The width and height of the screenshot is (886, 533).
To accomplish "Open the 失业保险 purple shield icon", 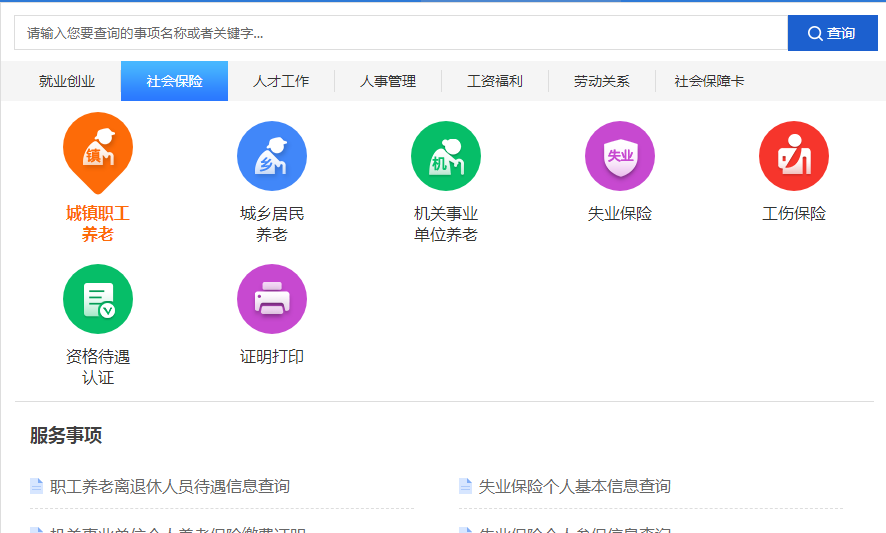I will (620, 156).
